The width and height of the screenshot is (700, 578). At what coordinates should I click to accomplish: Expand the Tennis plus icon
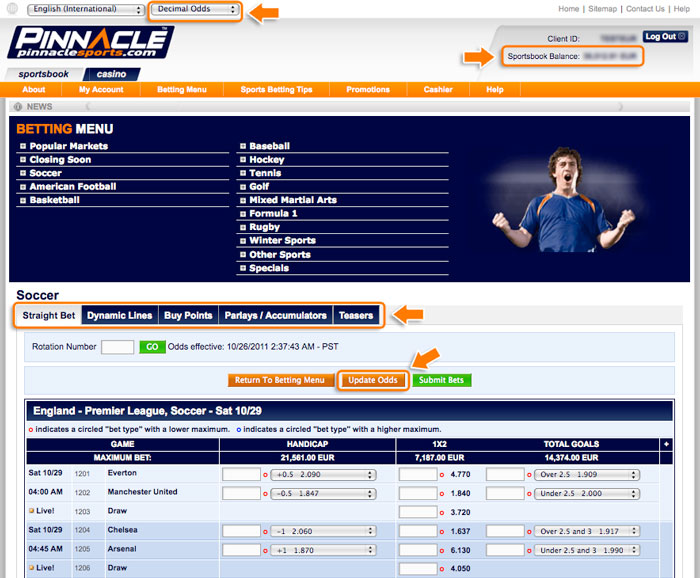tap(243, 173)
